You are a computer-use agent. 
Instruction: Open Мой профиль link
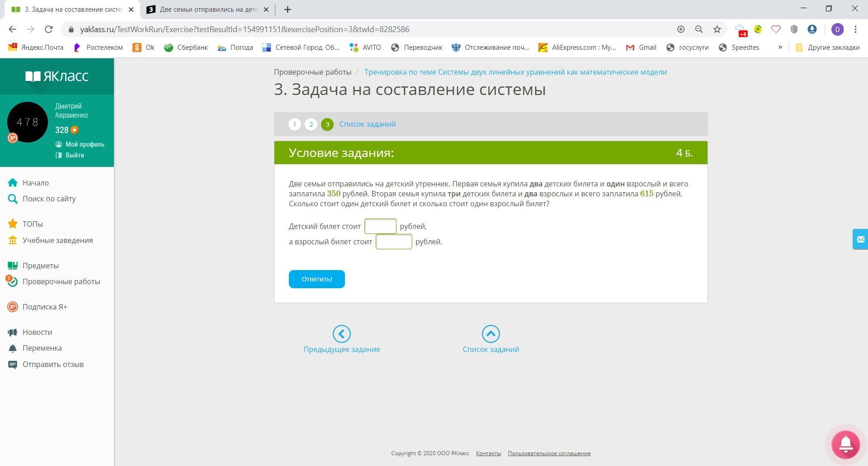point(80,144)
